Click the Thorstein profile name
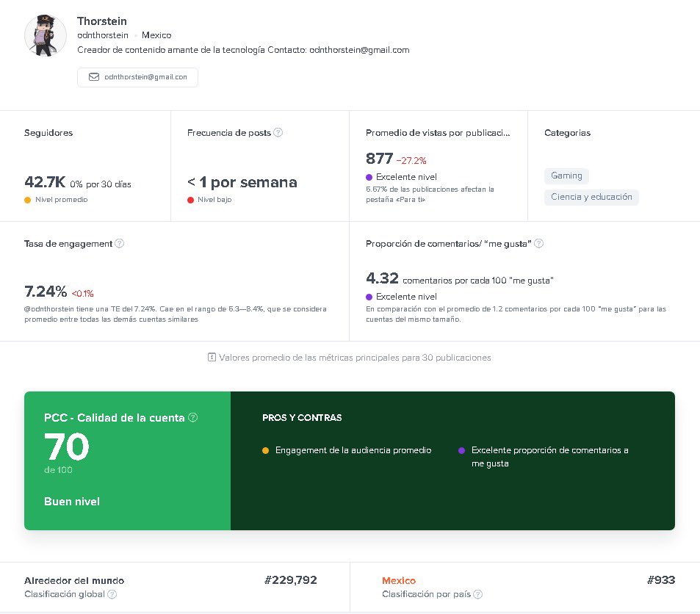Screen dimensions: 700x614 click(102, 21)
